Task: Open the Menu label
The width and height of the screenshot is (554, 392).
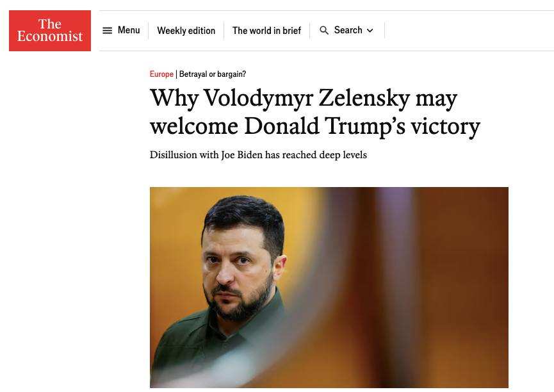Action: [129, 30]
